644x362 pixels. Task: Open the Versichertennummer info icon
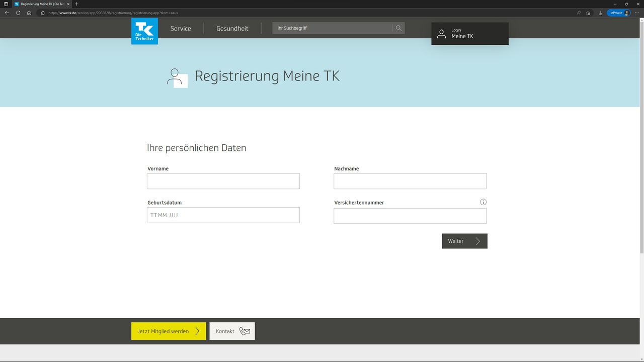[x=483, y=202]
